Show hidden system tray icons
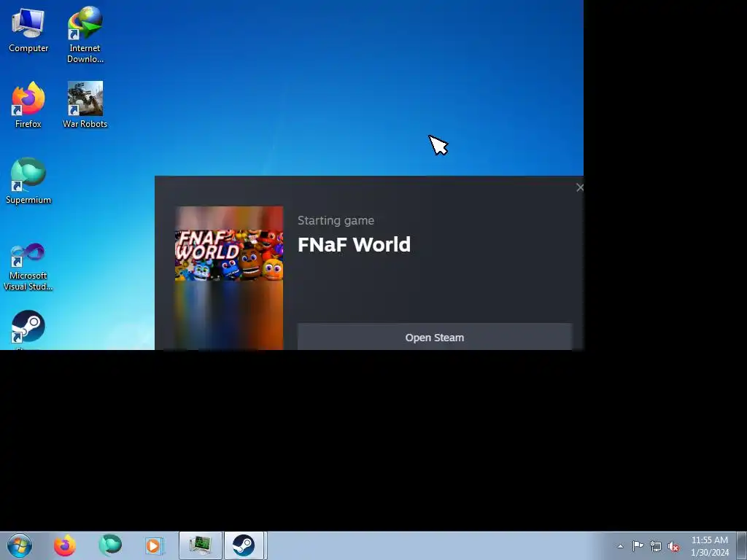Viewport: 747px width, 560px height. coord(620,546)
